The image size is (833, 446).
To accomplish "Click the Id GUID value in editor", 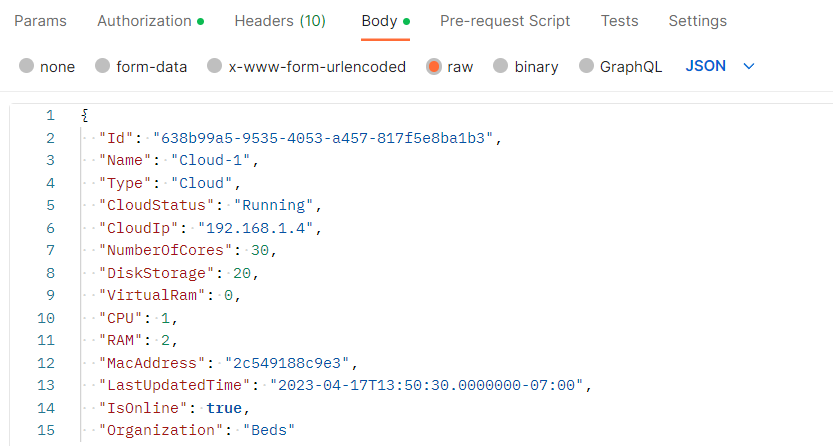I will point(323,138).
